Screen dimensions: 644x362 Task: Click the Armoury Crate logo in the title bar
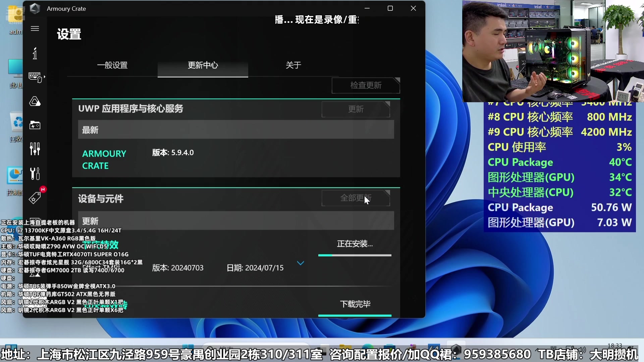tap(35, 8)
